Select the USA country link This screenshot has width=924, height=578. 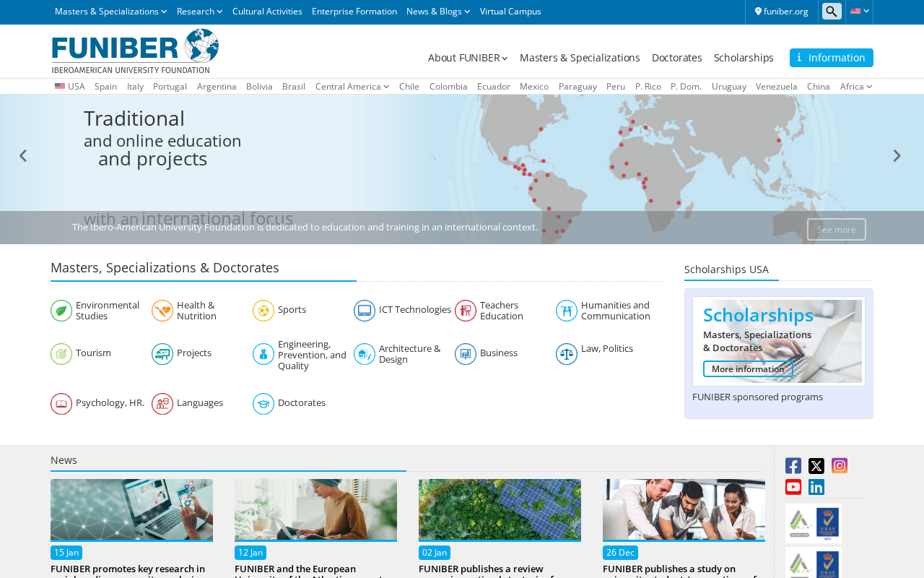click(x=70, y=87)
